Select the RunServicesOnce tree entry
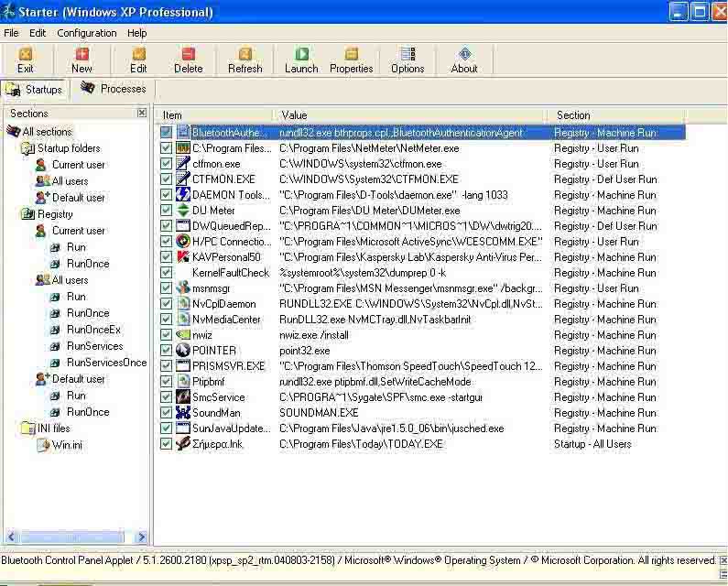The height and width of the screenshot is (586, 728). [x=106, y=363]
